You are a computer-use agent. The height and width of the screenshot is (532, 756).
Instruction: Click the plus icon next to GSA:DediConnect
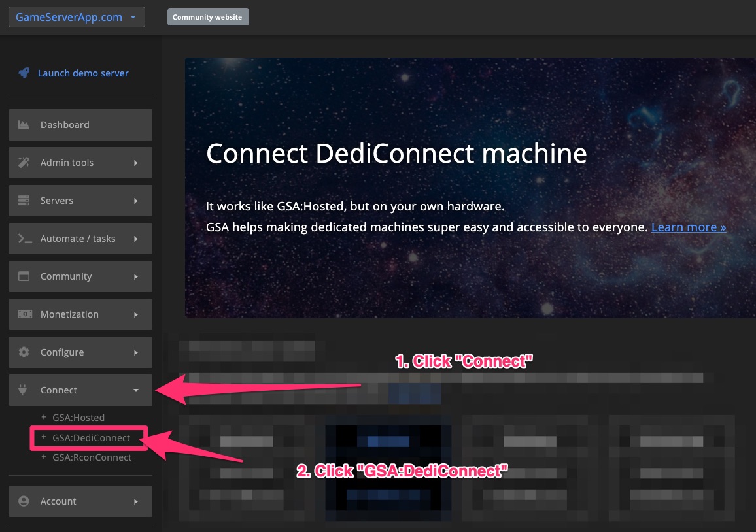click(x=44, y=437)
